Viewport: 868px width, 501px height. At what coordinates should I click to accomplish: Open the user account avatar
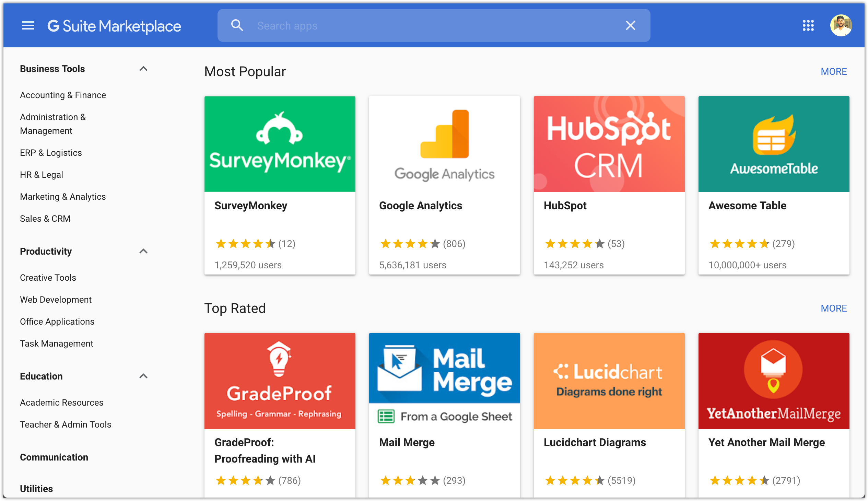click(841, 25)
